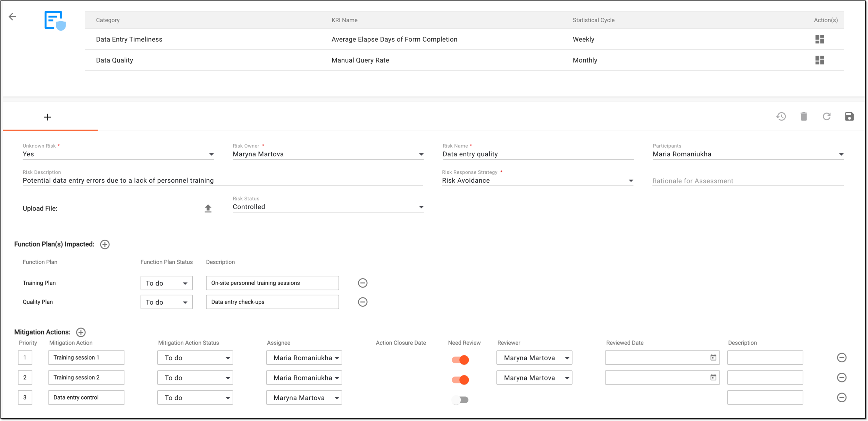Select the 'Manual Query Rate' cell
The height and width of the screenshot is (421, 868).
[x=360, y=60]
